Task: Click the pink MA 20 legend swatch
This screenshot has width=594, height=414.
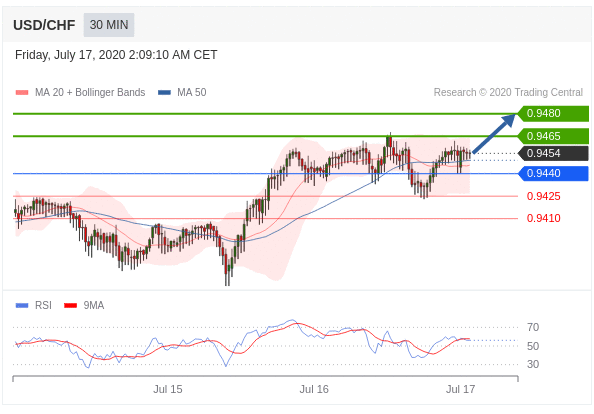Action: (22, 92)
